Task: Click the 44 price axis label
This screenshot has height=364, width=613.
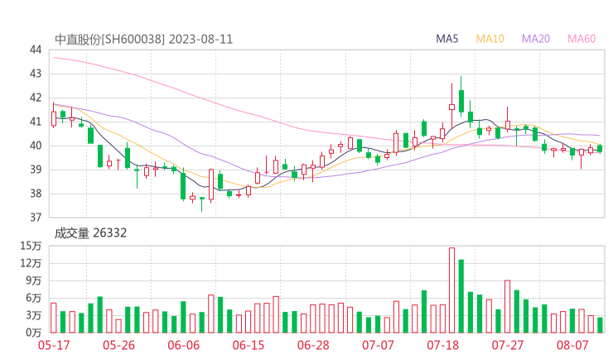Action: 35,50
